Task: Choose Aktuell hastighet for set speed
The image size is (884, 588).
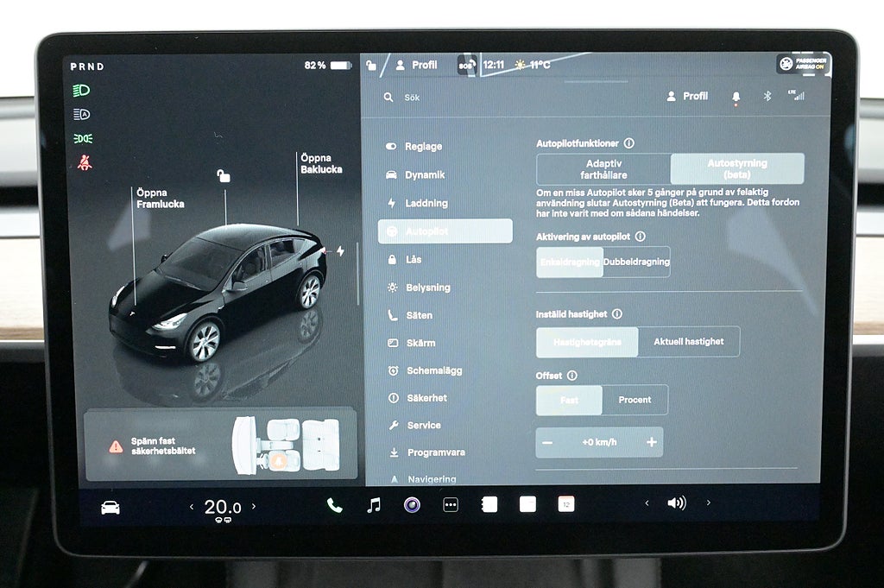Action: pos(688,342)
